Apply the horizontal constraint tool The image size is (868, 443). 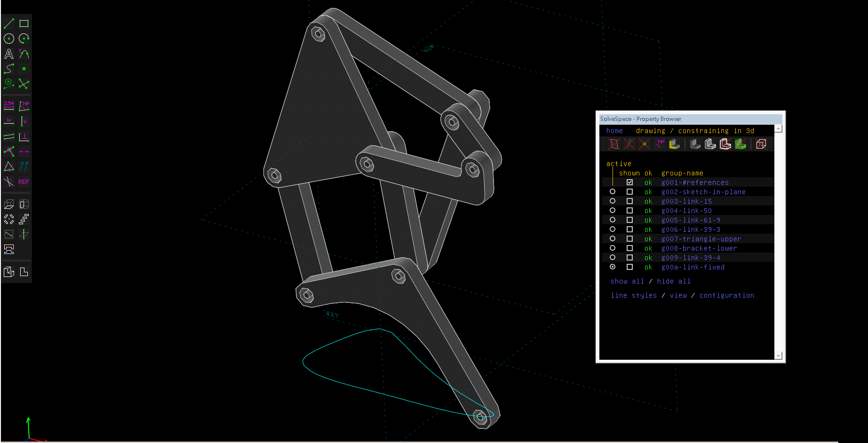[9, 121]
